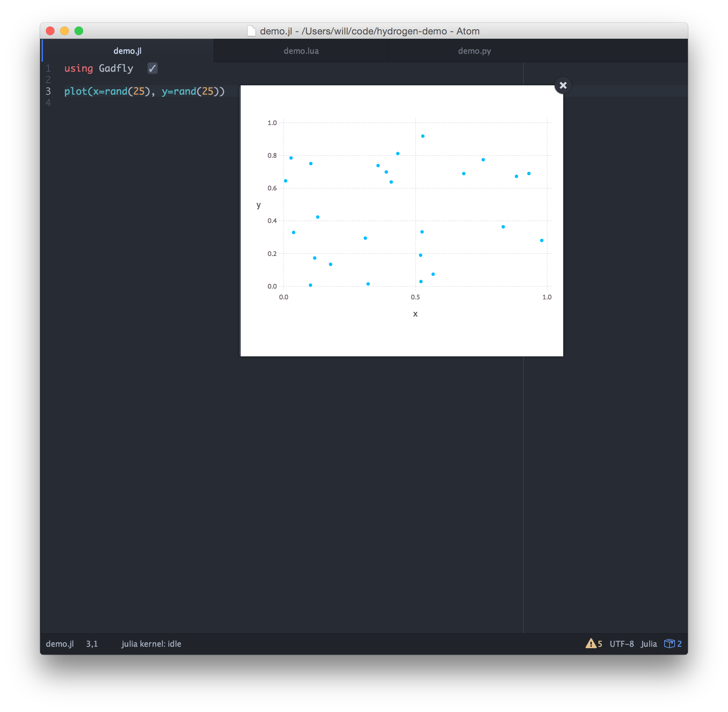Click the topmost data point near y 0.9
Screen dimensions: 728x712
[423, 136]
